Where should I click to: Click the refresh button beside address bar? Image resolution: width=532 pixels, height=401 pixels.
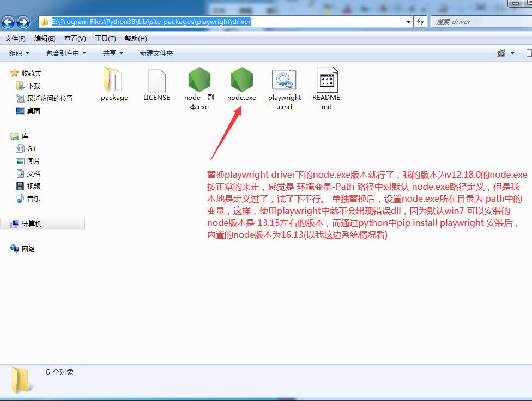pos(420,22)
